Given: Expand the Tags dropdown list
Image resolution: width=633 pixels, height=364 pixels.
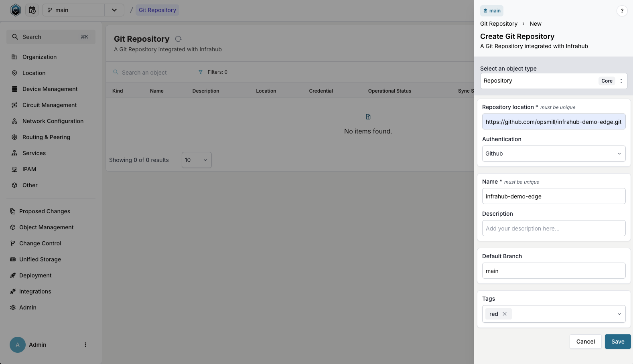Looking at the screenshot, I should pos(619,314).
